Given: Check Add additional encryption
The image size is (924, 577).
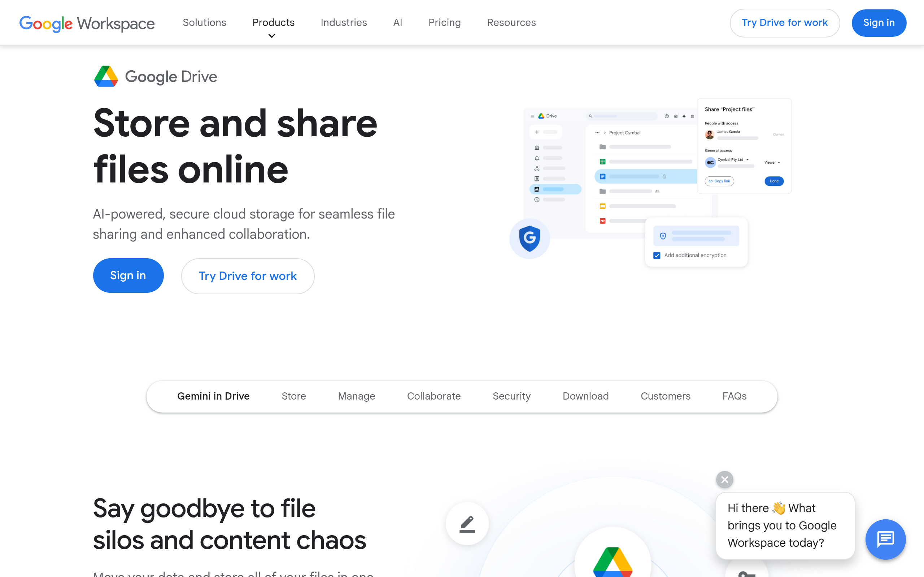Looking at the screenshot, I should point(657,256).
